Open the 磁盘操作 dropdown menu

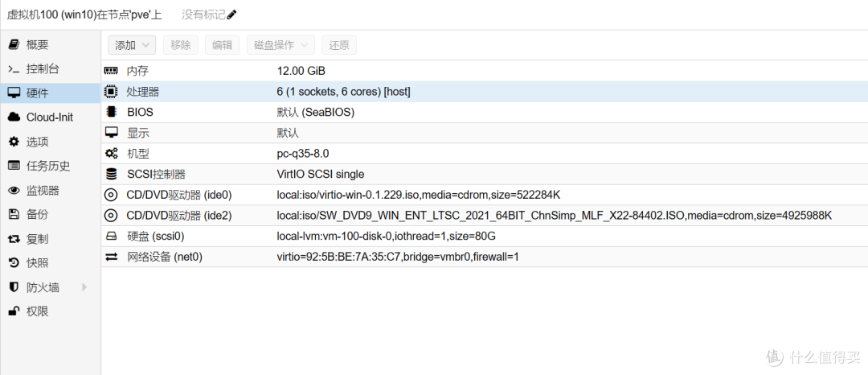pos(280,45)
